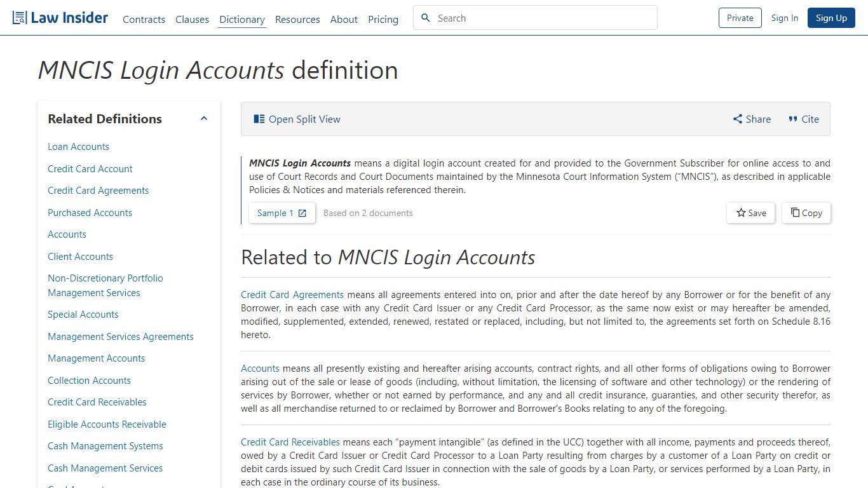This screenshot has width=868, height=488.
Task: Open the Dictionary menu
Action: 242,19
